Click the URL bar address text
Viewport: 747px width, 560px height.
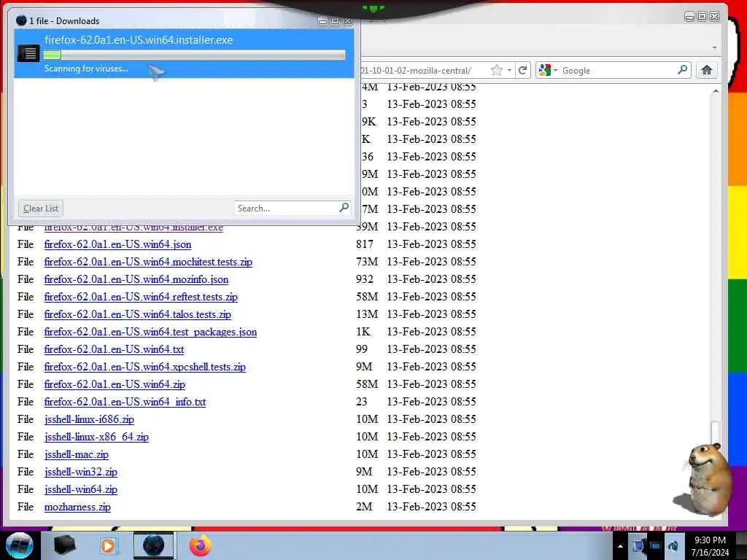pos(415,71)
